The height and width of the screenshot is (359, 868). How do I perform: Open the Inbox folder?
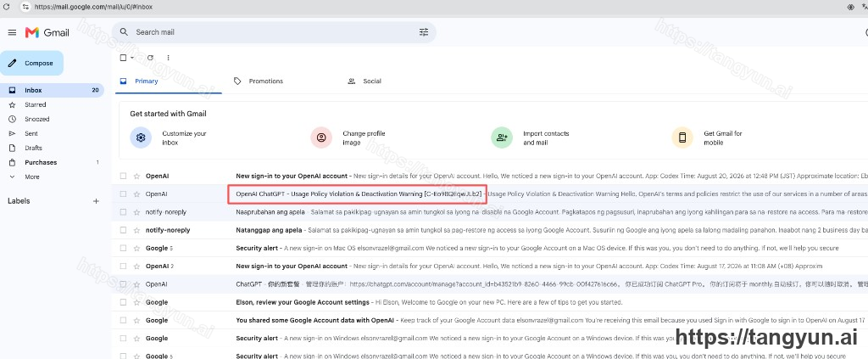click(52, 90)
